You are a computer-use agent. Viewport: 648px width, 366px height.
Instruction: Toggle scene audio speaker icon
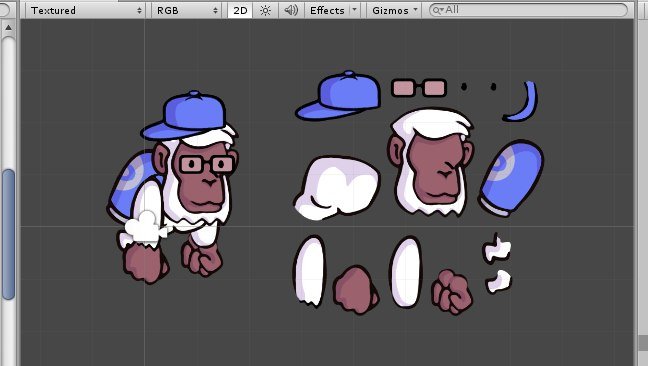(291, 10)
